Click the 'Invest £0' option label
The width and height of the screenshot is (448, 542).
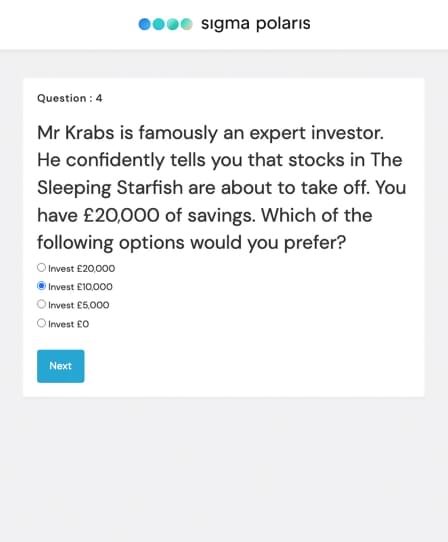click(68, 324)
